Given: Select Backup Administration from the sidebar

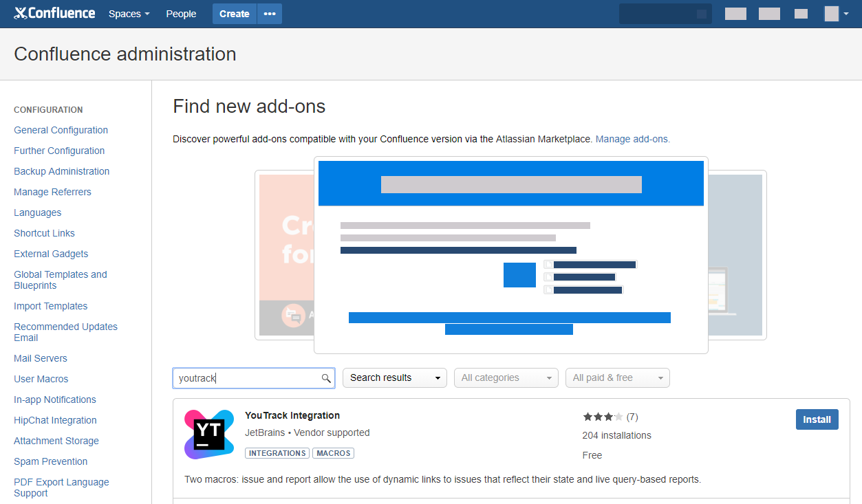Looking at the screenshot, I should pyautogui.click(x=61, y=171).
